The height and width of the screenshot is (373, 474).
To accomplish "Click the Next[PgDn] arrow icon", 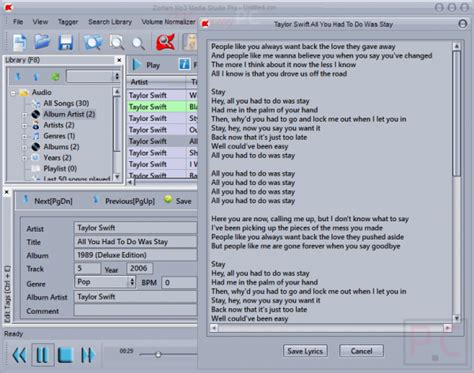I will pos(26,199).
